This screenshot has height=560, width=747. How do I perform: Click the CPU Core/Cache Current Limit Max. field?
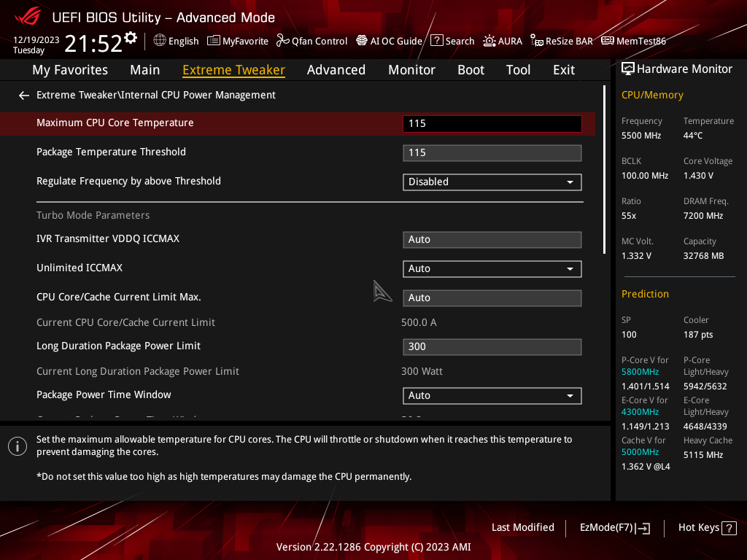492,297
